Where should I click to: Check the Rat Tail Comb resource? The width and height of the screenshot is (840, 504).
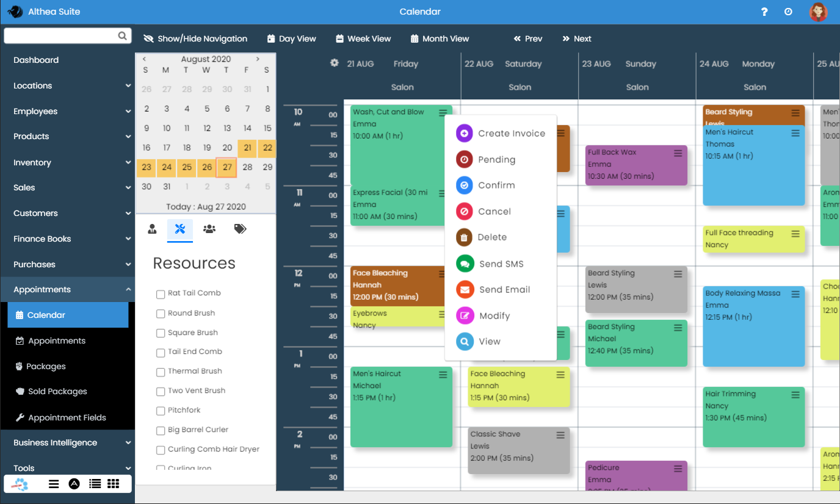(x=161, y=293)
